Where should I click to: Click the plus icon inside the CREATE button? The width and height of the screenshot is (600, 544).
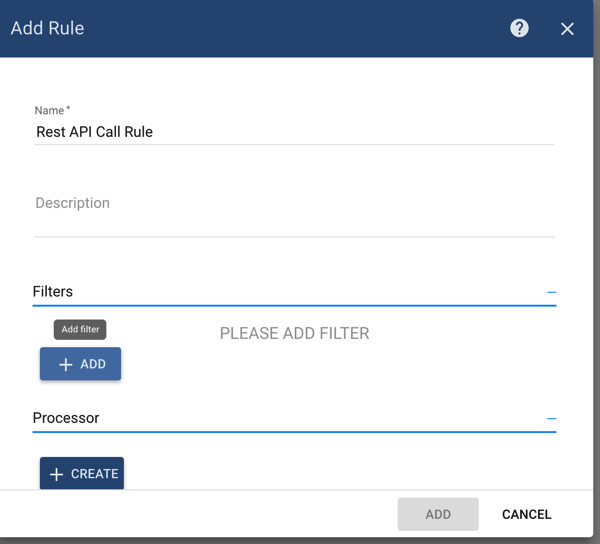pos(57,474)
